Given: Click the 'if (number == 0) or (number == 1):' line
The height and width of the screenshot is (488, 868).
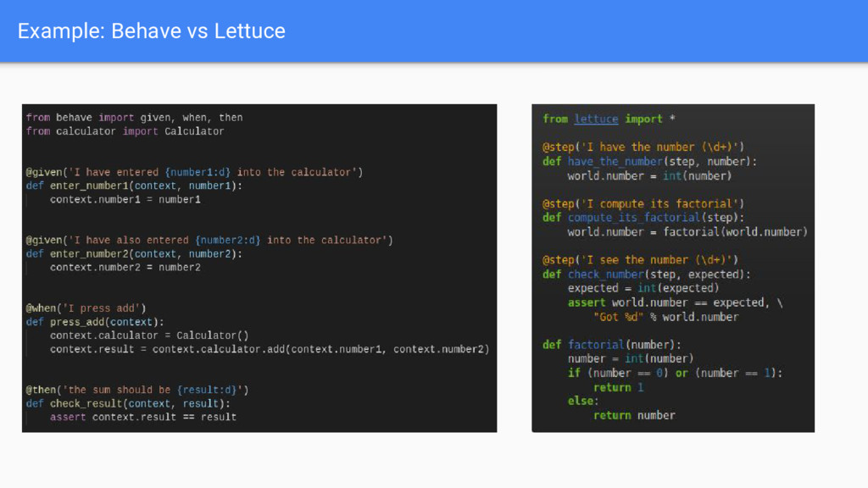Looking at the screenshot, I should tap(676, 373).
